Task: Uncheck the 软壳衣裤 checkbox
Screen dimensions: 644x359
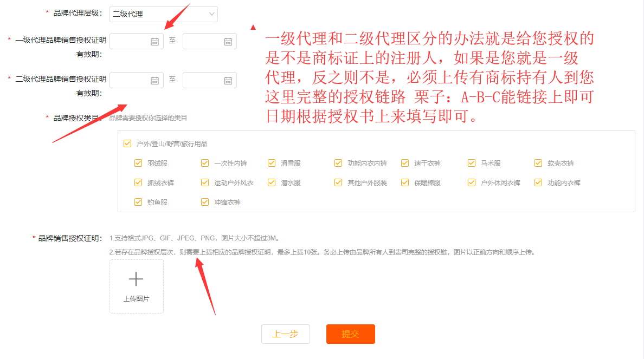Action: 538,163
